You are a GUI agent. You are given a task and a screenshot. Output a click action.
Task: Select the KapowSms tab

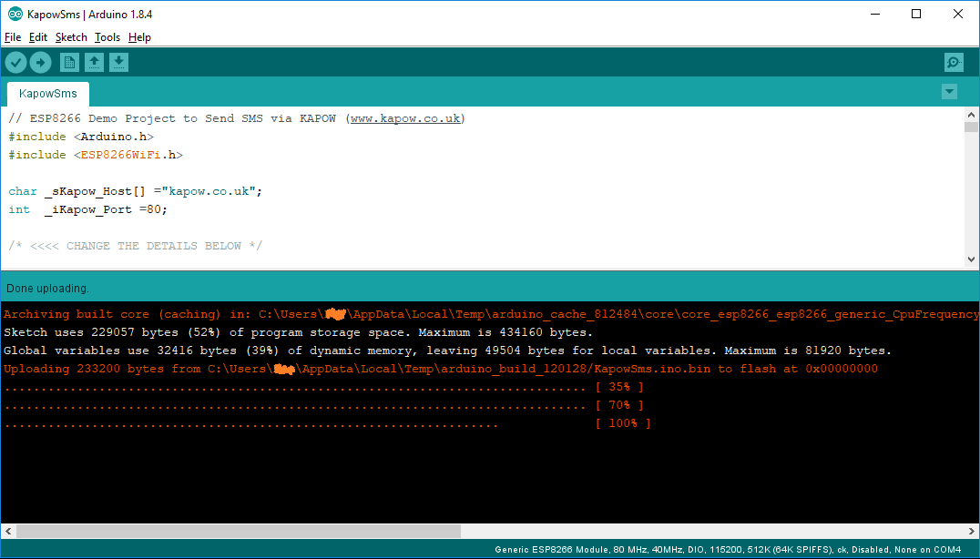(47, 93)
